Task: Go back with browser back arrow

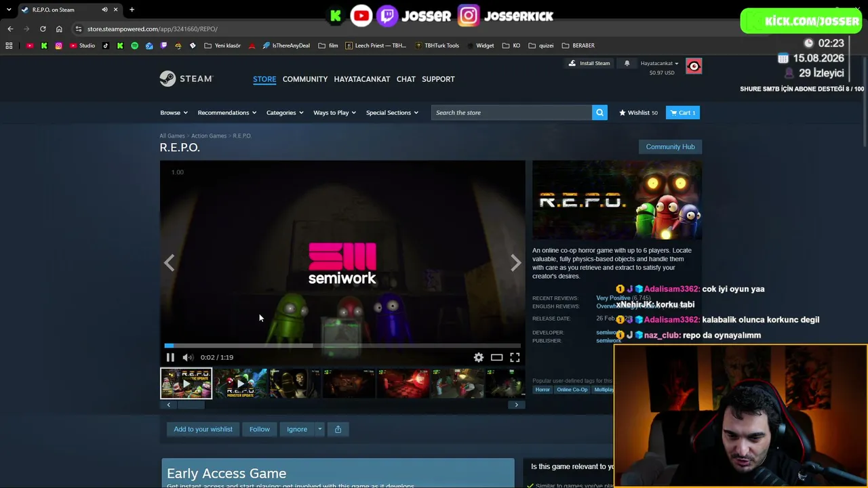Action: [10, 29]
